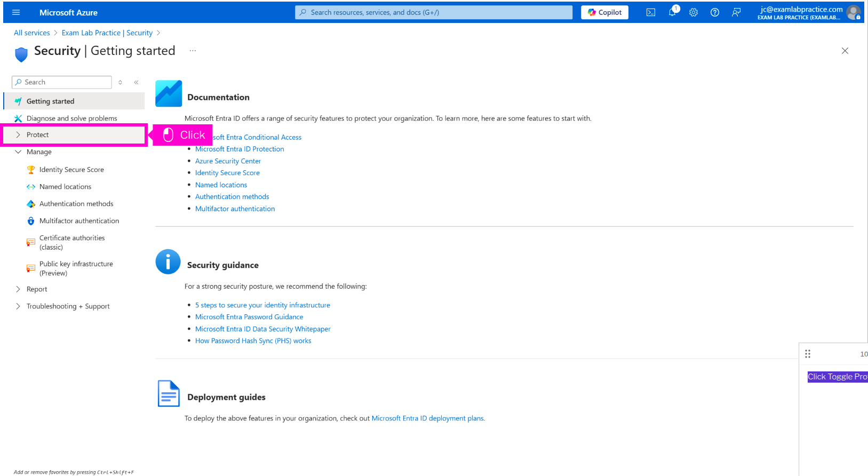This screenshot has width=868, height=476.
Task: Open the portal hamburger menu
Action: (x=16, y=12)
